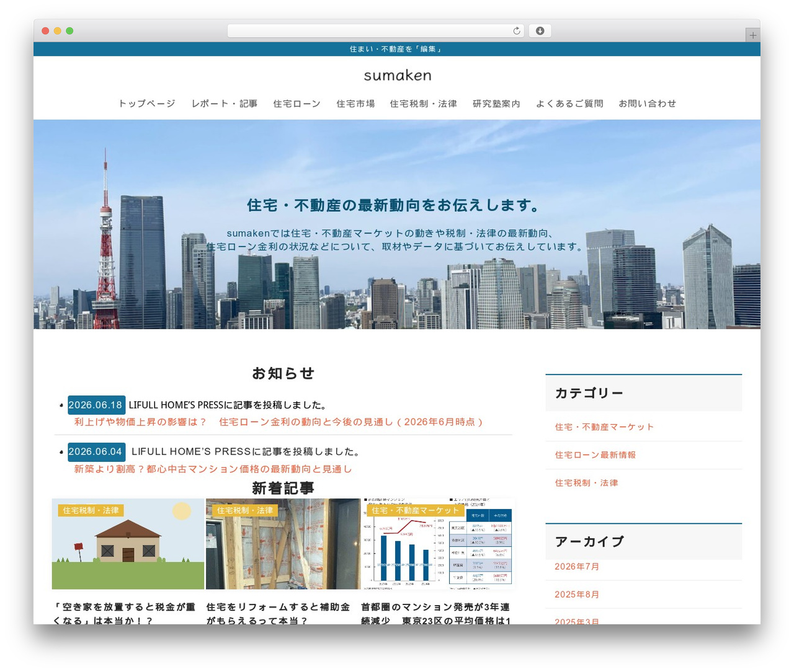The image size is (794, 672).
Task: Click hero heading 住宅・不動産の最新動向をお伝えします
Action: (397, 205)
